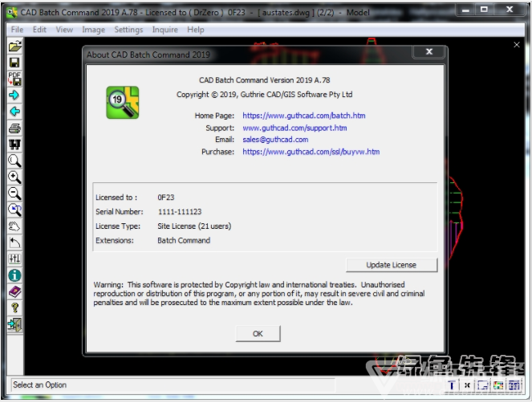Toggle the blue T text icon in status bar
This screenshot has height=403, width=532.
tap(451, 385)
